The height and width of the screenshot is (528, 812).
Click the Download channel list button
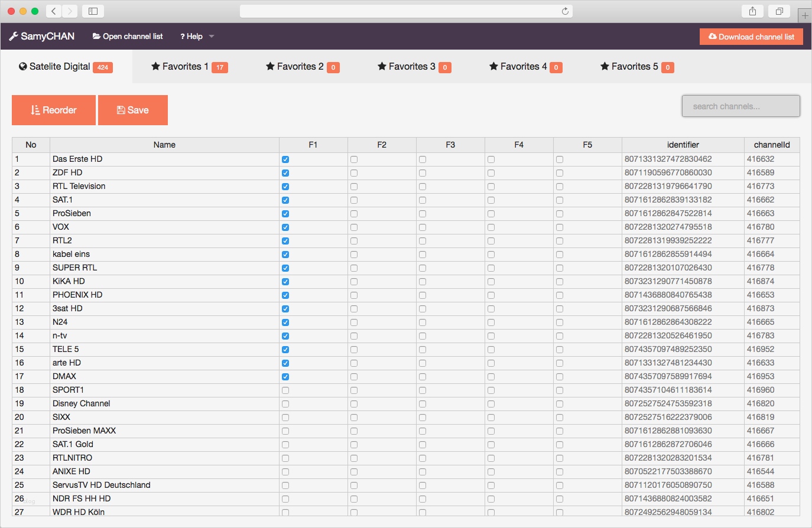pos(751,36)
